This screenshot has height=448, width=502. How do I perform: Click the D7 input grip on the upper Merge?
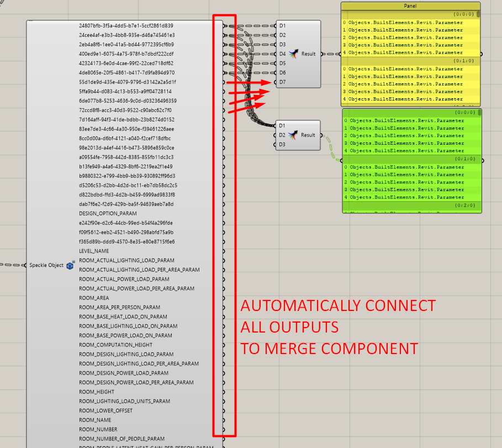tap(274, 81)
